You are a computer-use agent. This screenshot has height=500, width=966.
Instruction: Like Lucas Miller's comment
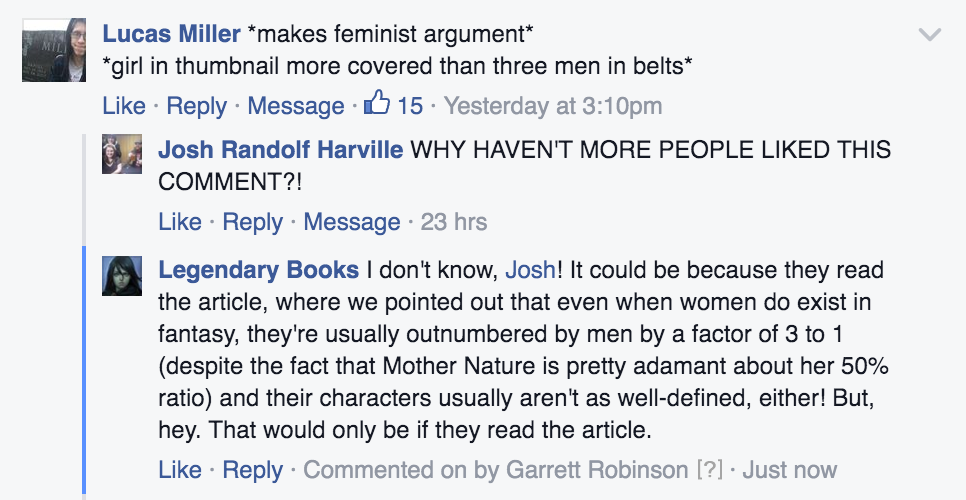(x=124, y=105)
